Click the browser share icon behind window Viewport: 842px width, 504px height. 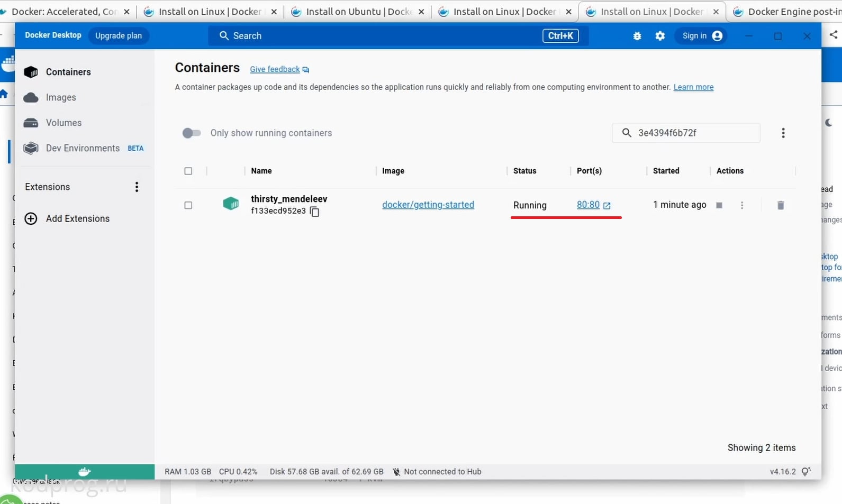click(834, 35)
